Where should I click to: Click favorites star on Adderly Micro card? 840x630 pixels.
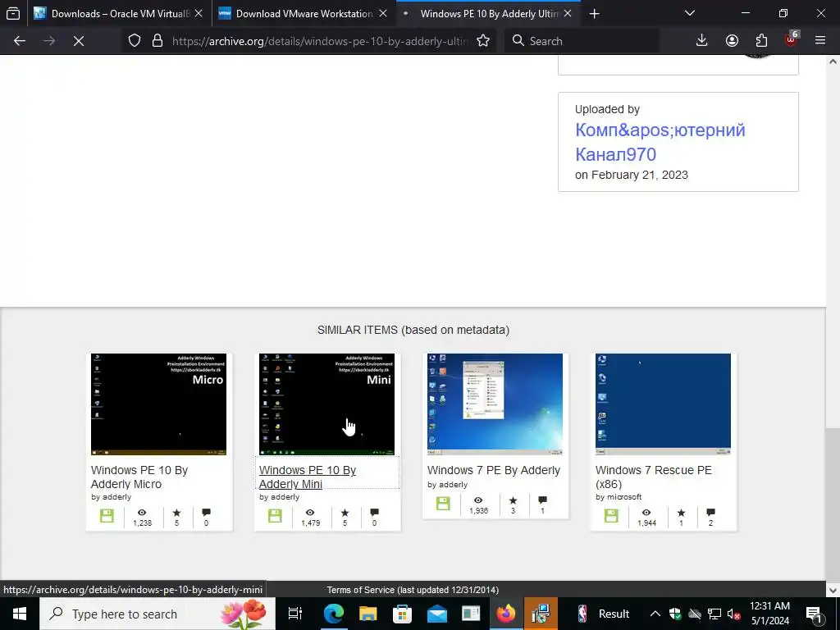tap(176, 513)
